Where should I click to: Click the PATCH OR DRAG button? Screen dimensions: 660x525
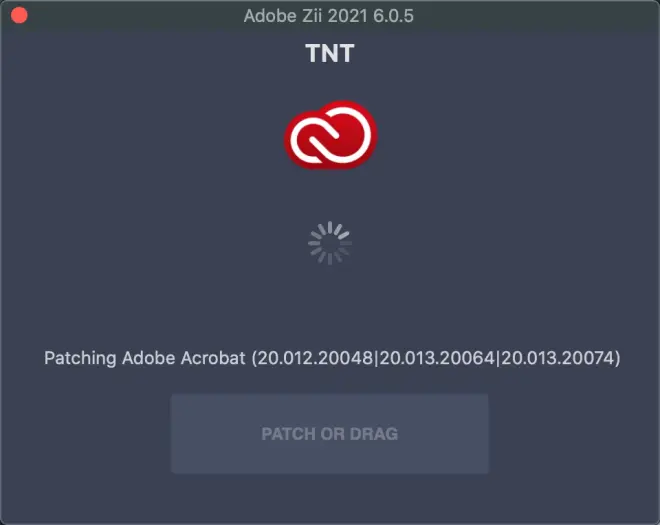tap(330, 434)
